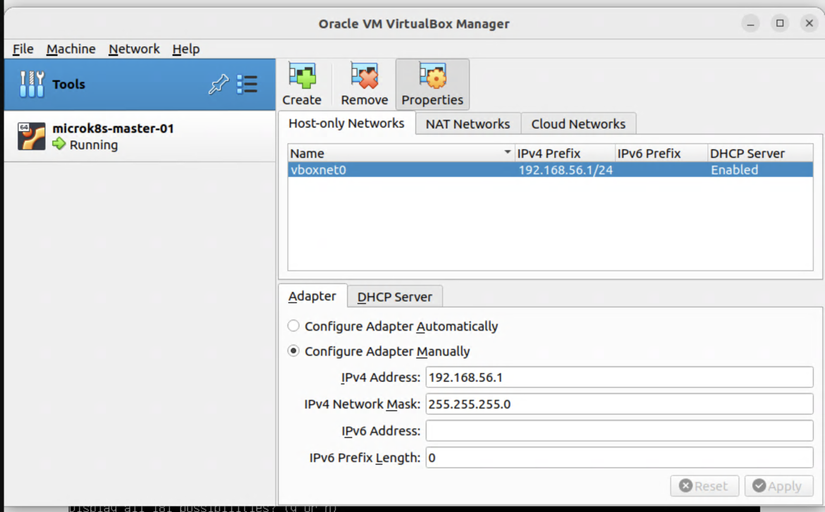
Task: Open the Network menu
Action: coord(134,49)
